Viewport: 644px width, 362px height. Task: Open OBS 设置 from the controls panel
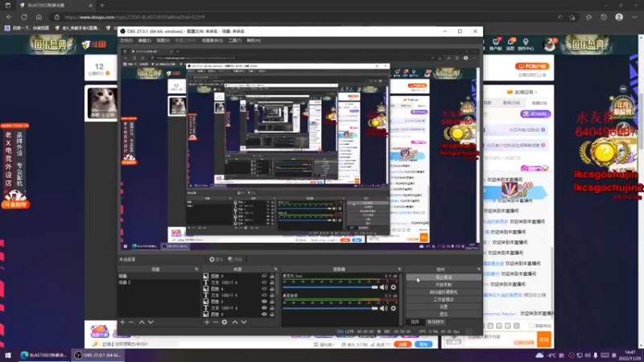[444, 307]
